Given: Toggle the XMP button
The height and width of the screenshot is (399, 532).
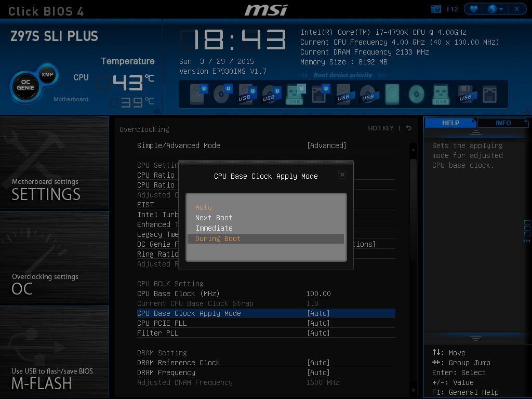Looking at the screenshot, I should [47, 74].
